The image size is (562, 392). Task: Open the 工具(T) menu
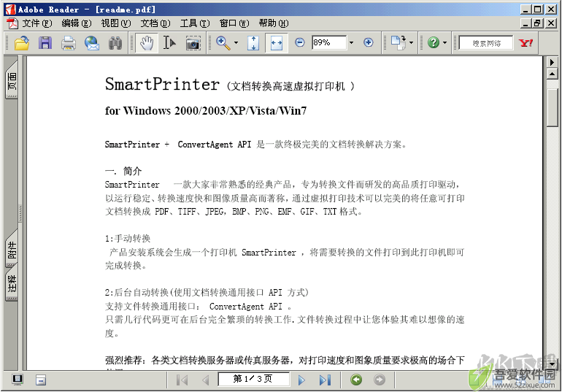[x=195, y=23]
